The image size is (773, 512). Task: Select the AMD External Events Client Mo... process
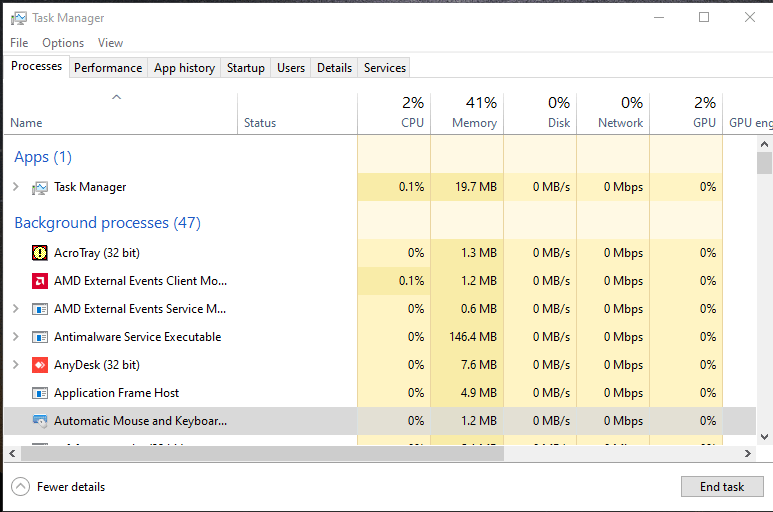click(x=141, y=281)
